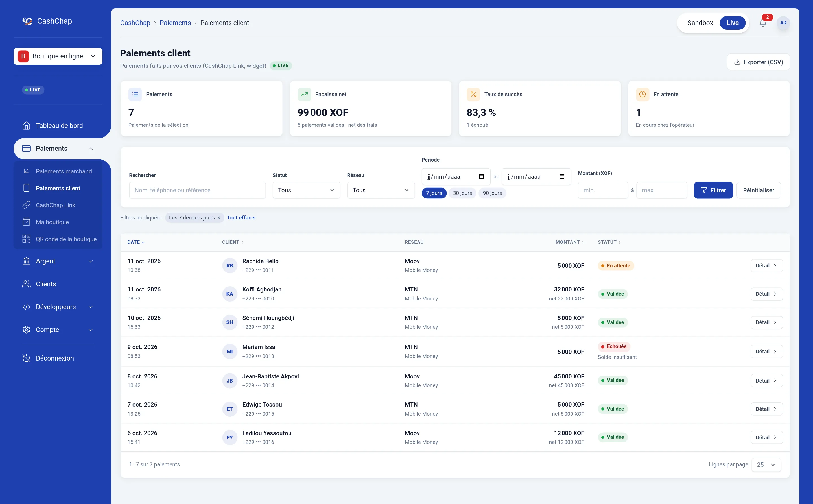Screen dimensions: 813x504
Task: Open the Réseau dropdown
Action: click(x=381, y=190)
